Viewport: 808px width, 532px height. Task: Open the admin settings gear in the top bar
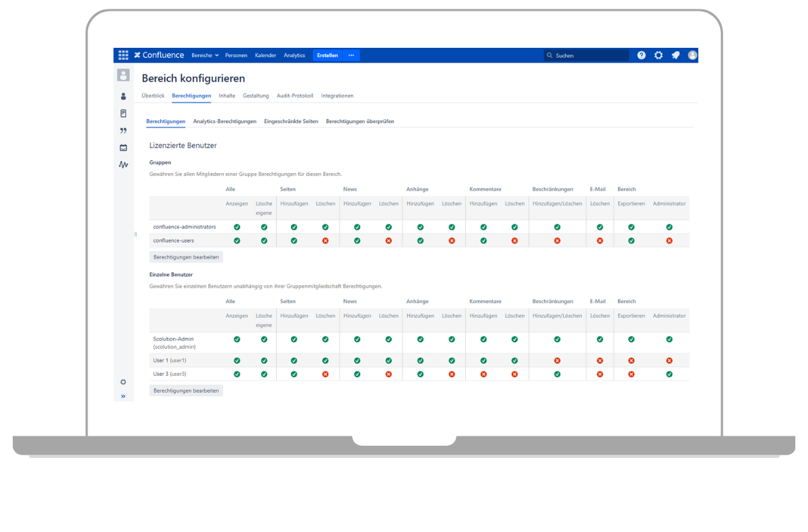[x=658, y=55]
